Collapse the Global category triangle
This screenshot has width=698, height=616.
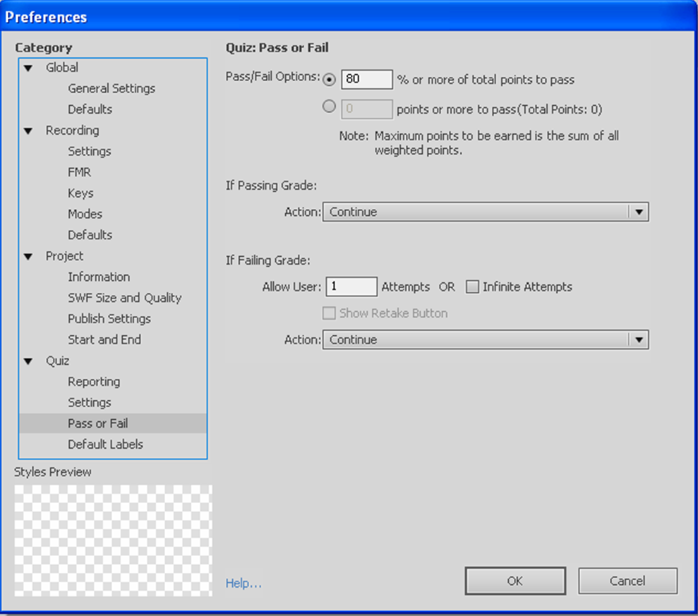(x=28, y=68)
